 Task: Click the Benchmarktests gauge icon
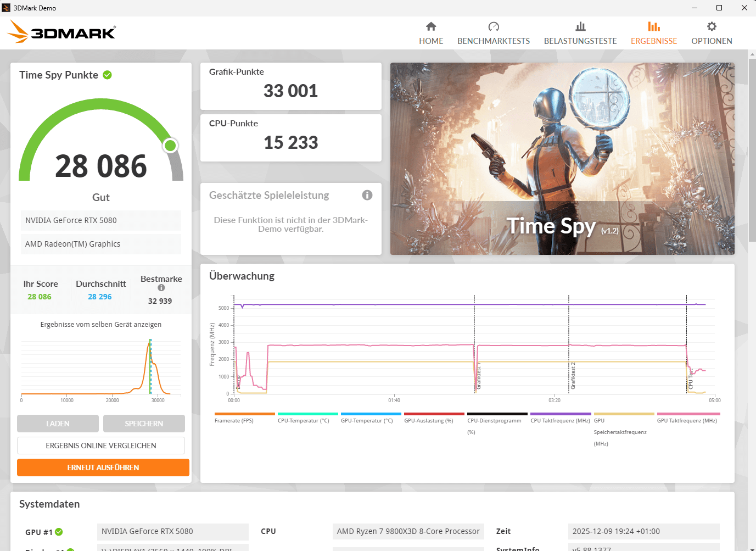(x=494, y=26)
